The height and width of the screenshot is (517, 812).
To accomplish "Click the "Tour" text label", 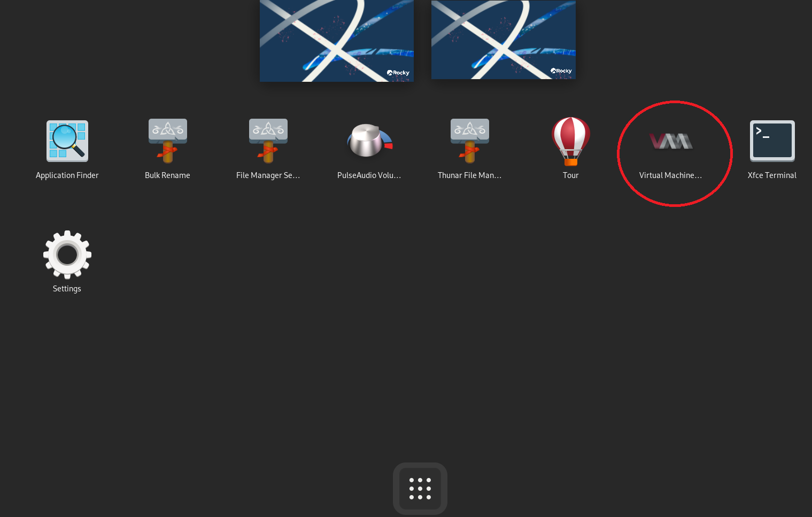I will 570,175.
